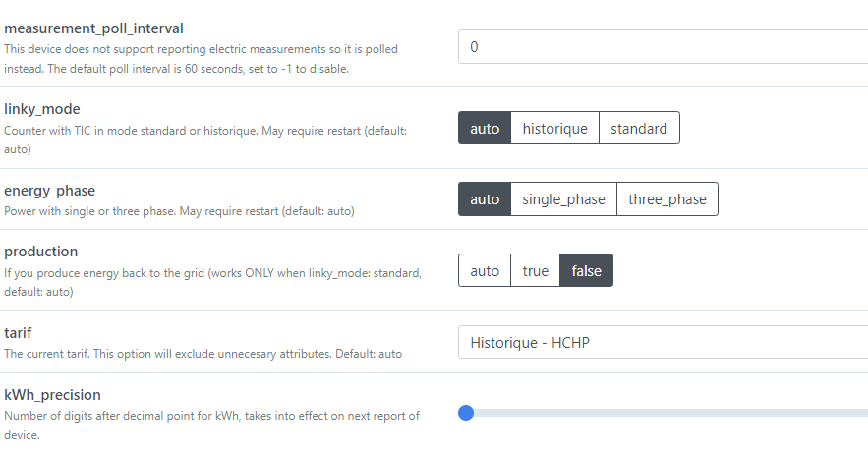
Task: Switch linky_mode to standard
Action: 639,129
